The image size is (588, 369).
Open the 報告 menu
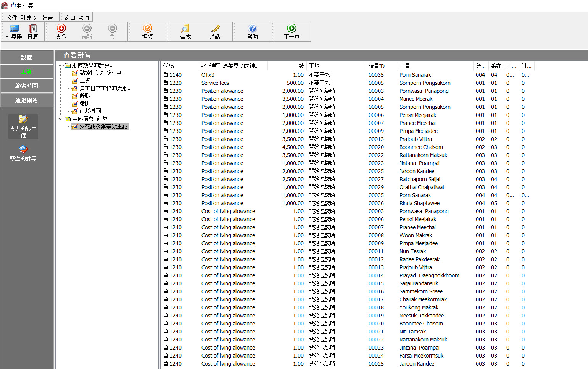coord(47,18)
